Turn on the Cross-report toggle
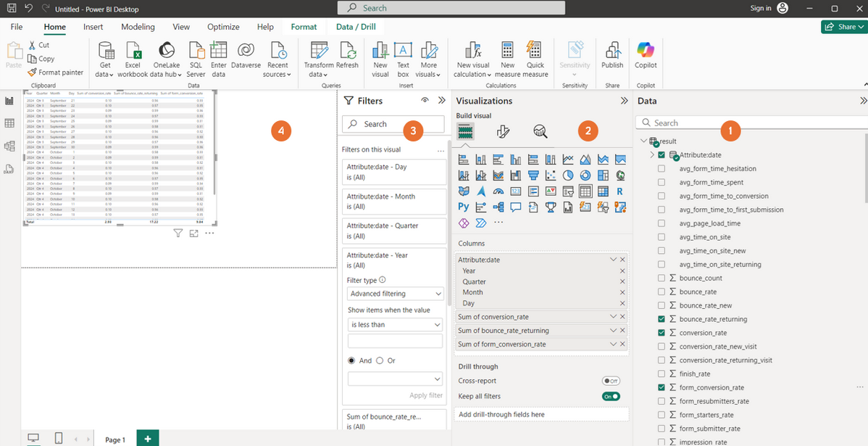Image resolution: width=868 pixels, height=446 pixels. click(x=611, y=381)
